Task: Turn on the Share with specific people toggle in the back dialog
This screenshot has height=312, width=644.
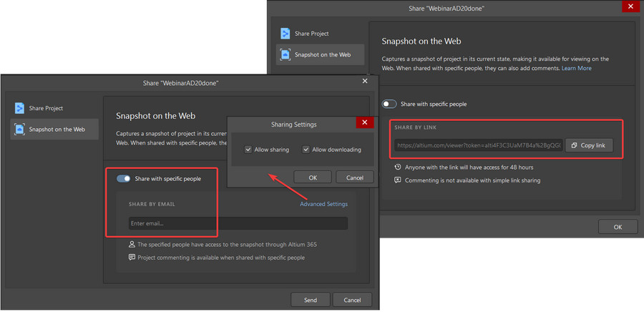Action: pos(389,104)
